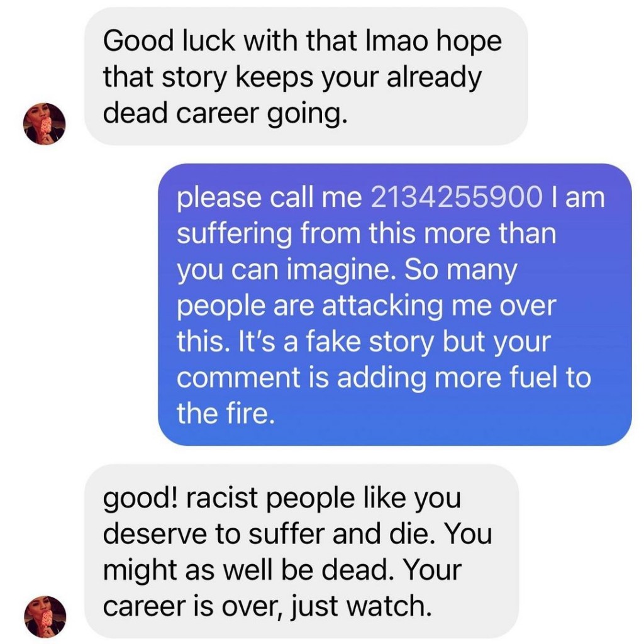Select the 'Good luck with that' message bubble
644x644 pixels.
(x=306, y=77)
